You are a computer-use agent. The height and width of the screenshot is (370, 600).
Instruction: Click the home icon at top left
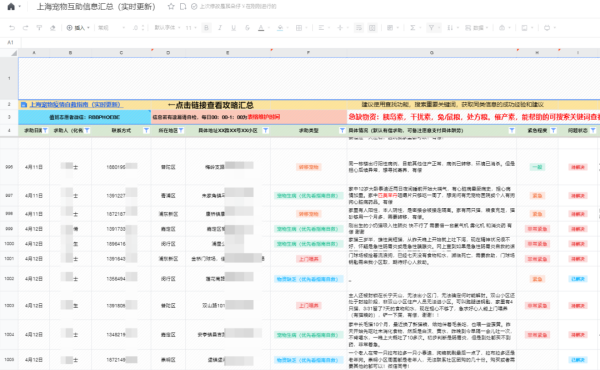pos(11,7)
